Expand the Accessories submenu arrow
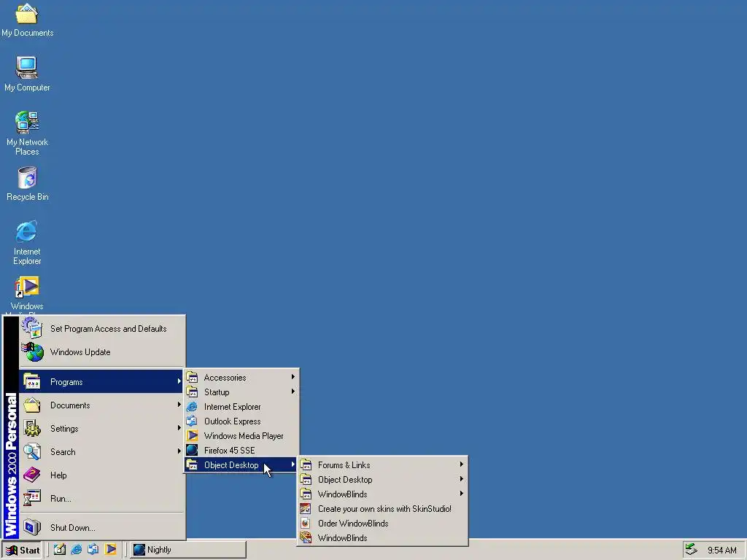 tap(293, 377)
